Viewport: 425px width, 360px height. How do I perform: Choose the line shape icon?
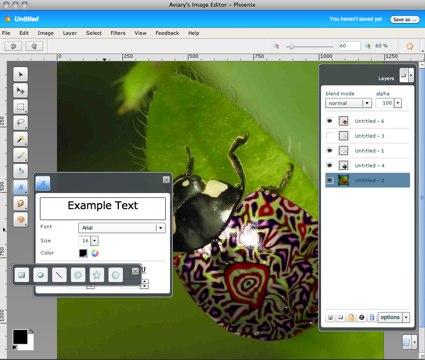(x=59, y=275)
